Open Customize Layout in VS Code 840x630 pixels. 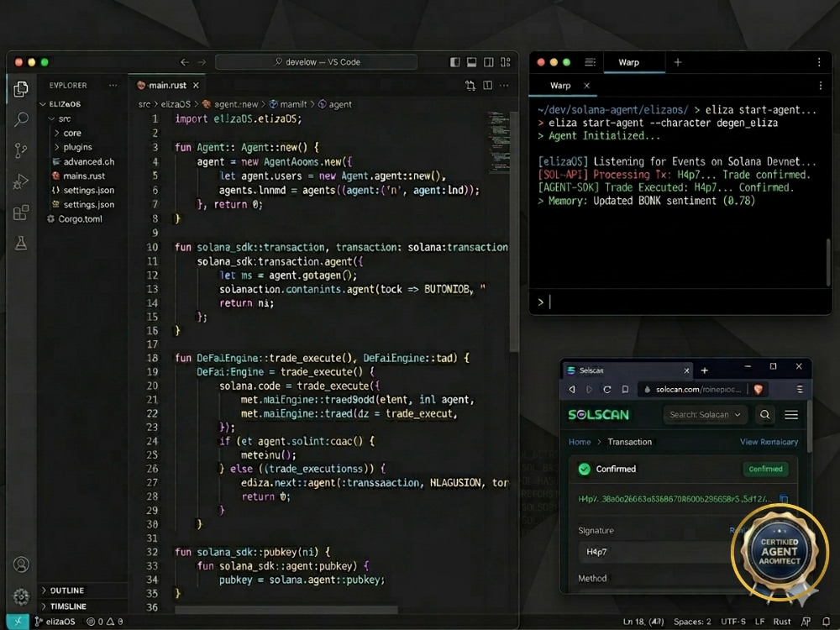(x=505, y=62)
